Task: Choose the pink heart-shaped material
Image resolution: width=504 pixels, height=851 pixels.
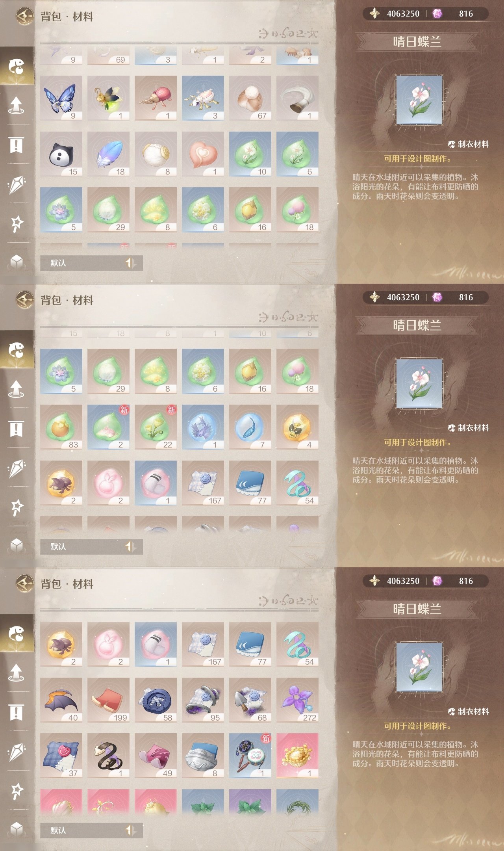Action: [203, 154]
